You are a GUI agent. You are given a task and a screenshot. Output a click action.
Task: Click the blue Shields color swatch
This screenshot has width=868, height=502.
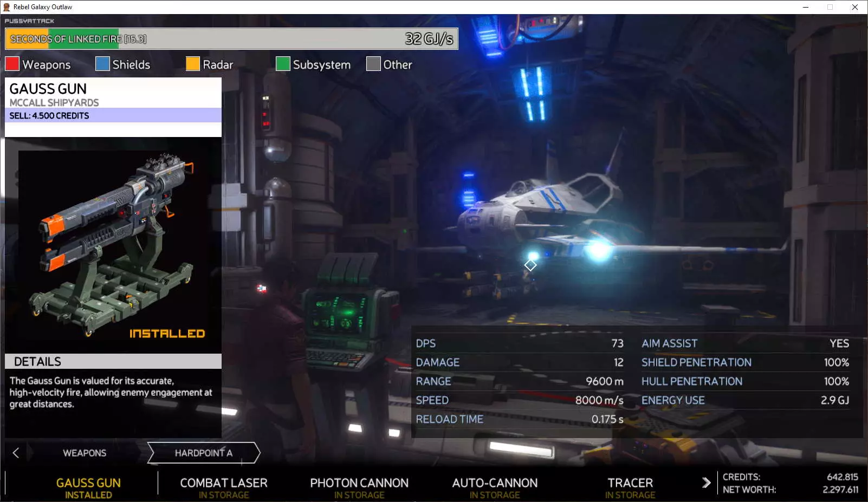coord(102,64)
